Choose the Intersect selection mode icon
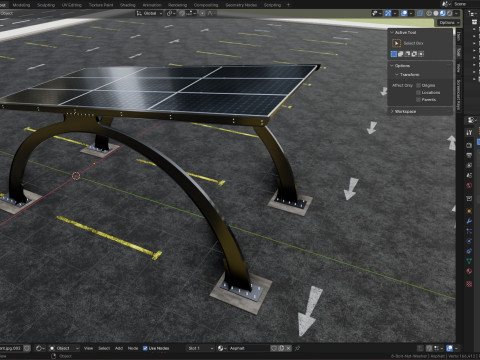The height and width of the screenshot is (360, 480). point(421,54)
